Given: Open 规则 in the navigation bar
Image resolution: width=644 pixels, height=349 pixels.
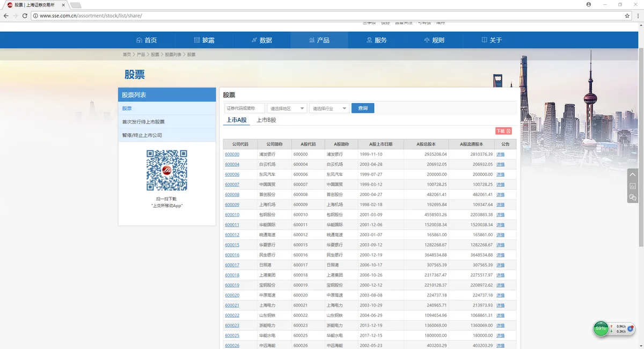Looking at the screenshot, I should click(x=434, y=40).
